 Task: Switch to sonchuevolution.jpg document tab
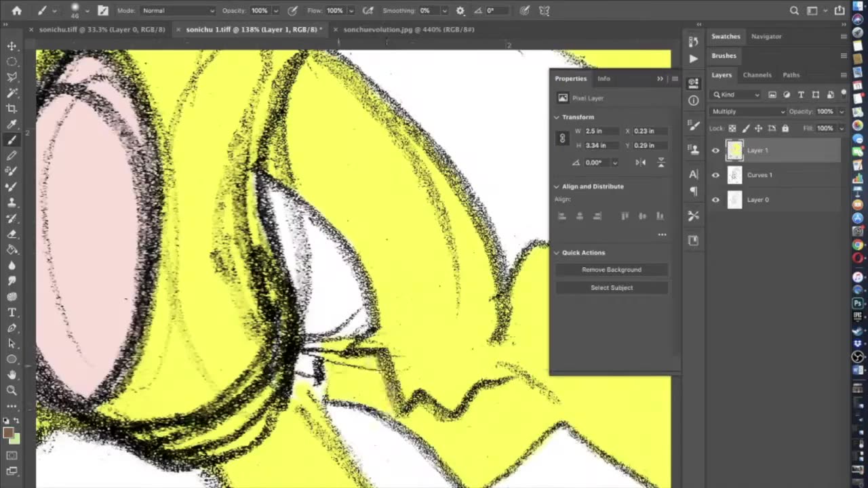(409, 29)
